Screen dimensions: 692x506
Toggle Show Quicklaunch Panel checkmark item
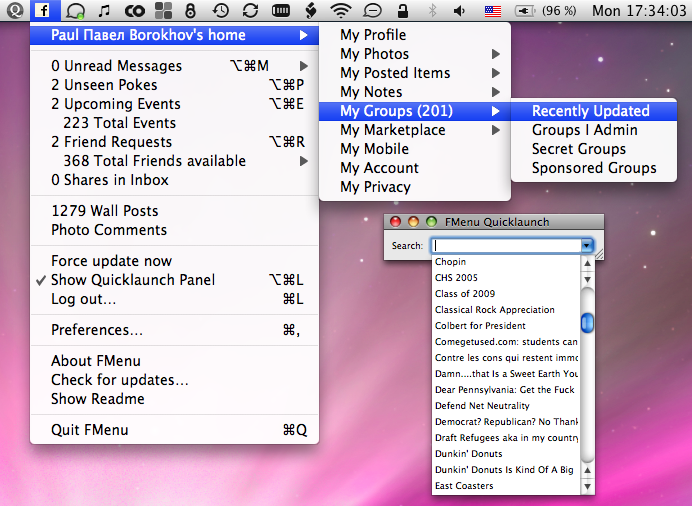(x=174, y=280)
